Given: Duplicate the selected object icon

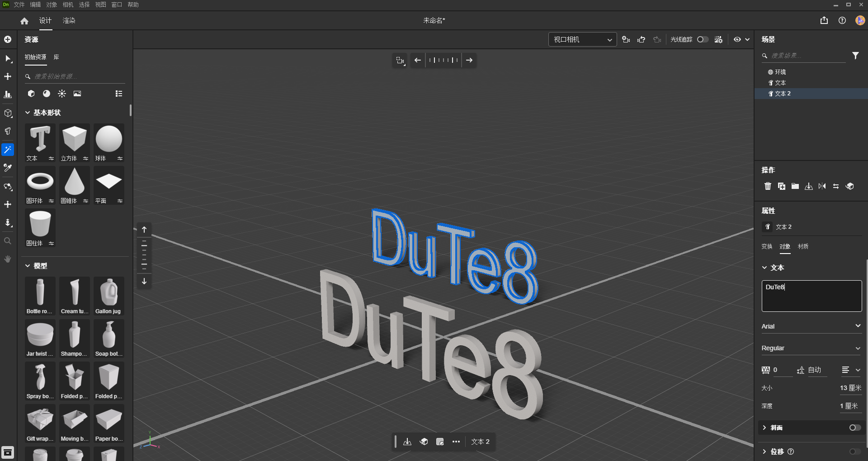Looking at the screenshot, I should pos(781,186).
